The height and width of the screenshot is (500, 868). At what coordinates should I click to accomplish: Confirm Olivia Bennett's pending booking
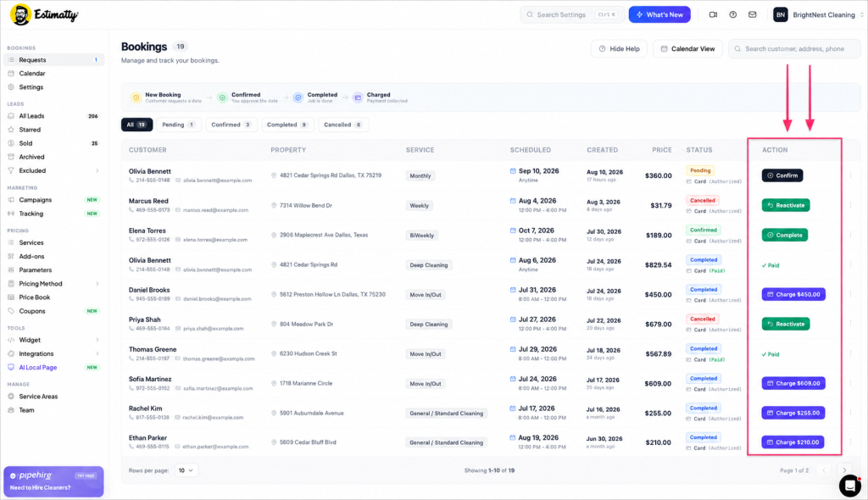click(782, 175)
